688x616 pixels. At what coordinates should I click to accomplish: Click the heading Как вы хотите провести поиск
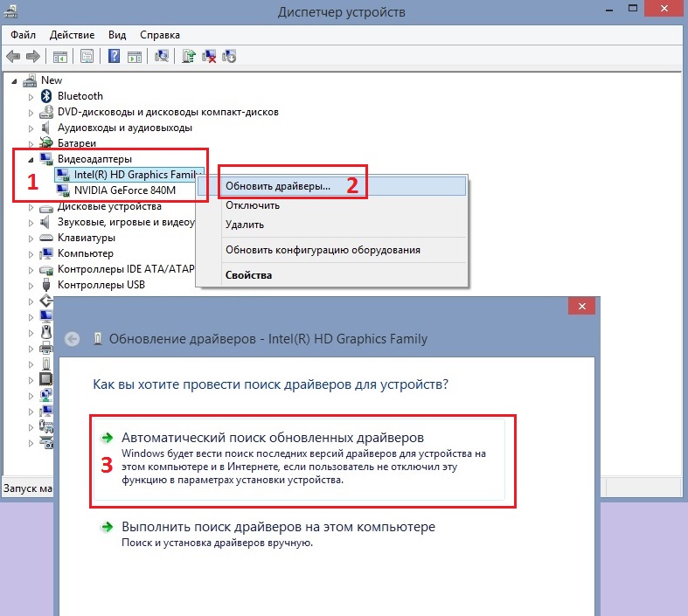[x=270, y=384]
